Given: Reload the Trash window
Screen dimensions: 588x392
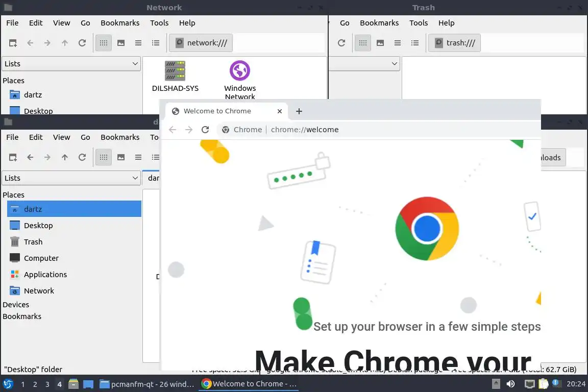Looking at the screenshot, I should 341,43.
